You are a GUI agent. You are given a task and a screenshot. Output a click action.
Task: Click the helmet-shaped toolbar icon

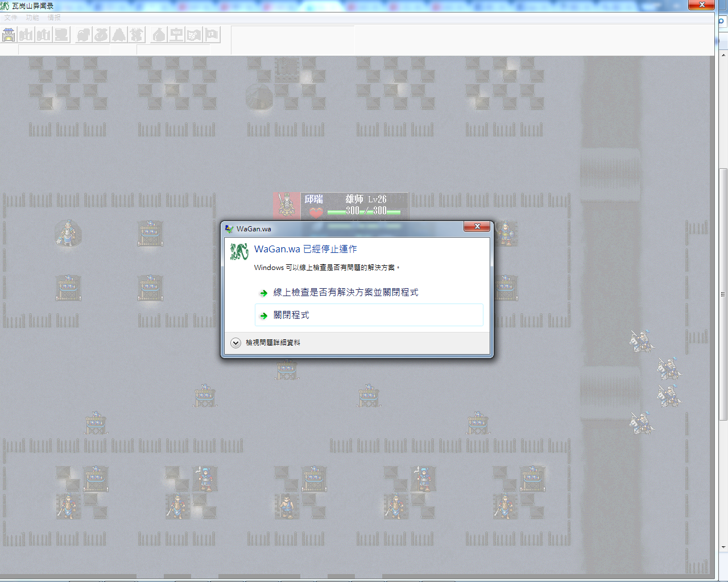click(84, 35)
